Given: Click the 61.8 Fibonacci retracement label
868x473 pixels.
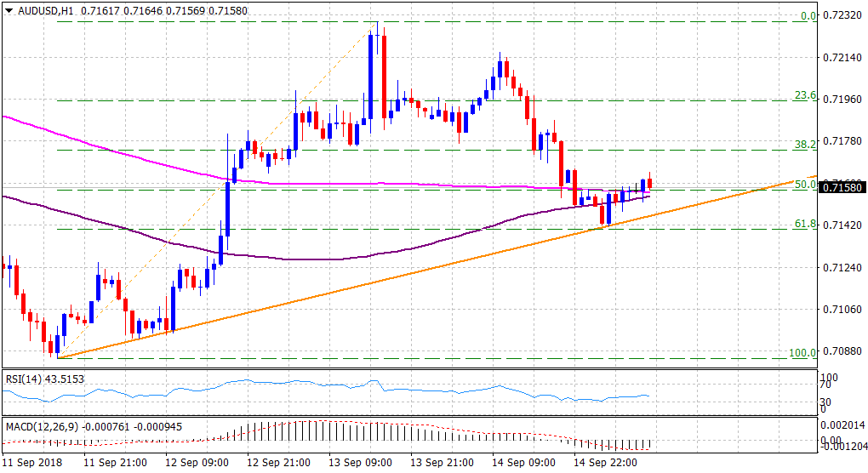Looking at the screenshot, I should [x=805, y=224].
